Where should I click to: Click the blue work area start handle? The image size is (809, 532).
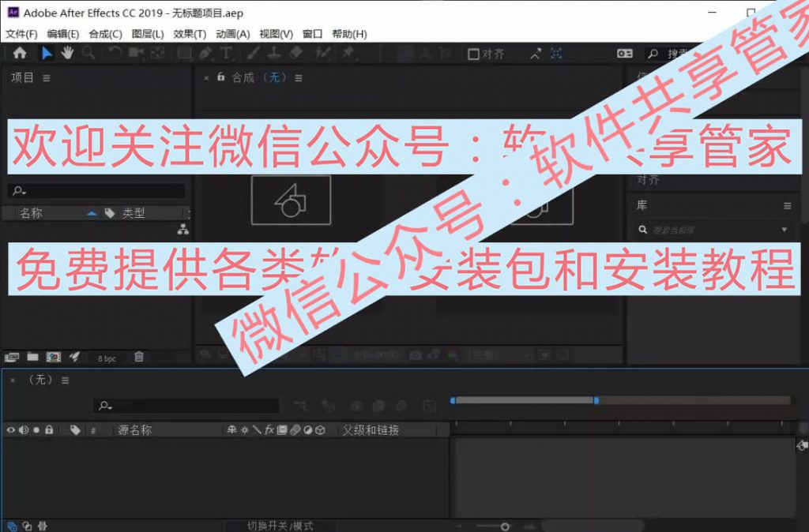pos(453,400)
